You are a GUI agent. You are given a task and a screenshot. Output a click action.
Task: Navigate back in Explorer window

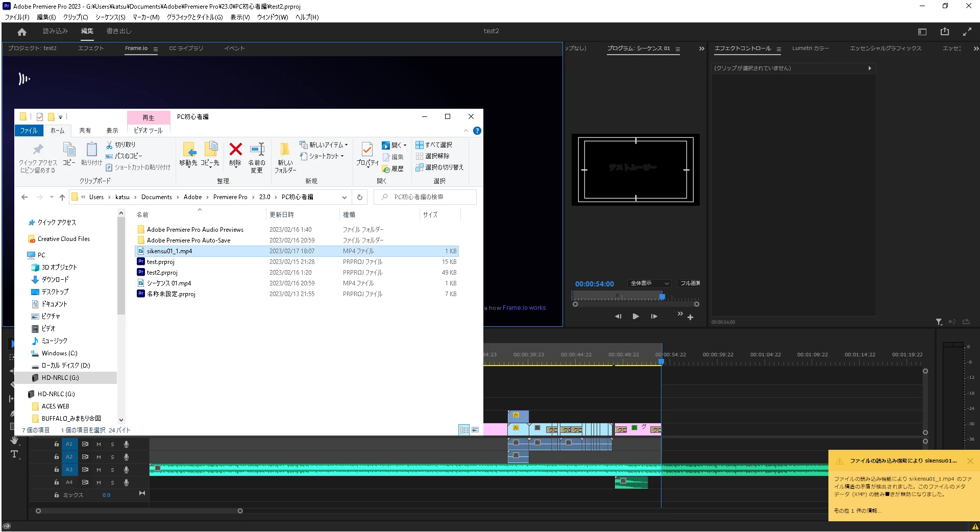(24, 197)
